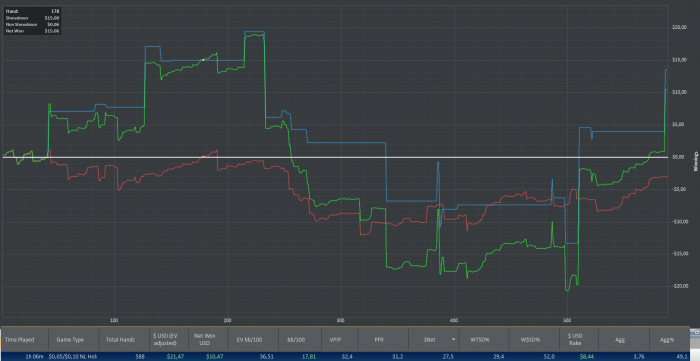Click the Agg column header
Viewport: 700px width, 361px height.
[624, 340]
